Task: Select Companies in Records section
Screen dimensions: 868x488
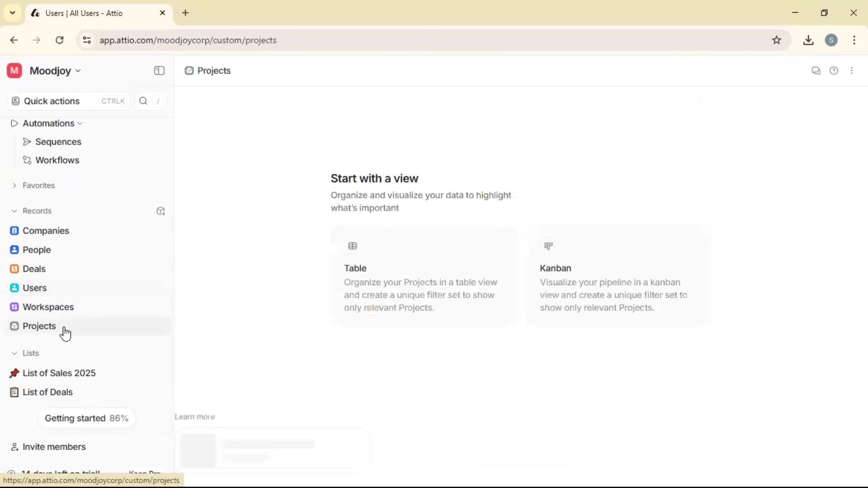Action: 45,230
